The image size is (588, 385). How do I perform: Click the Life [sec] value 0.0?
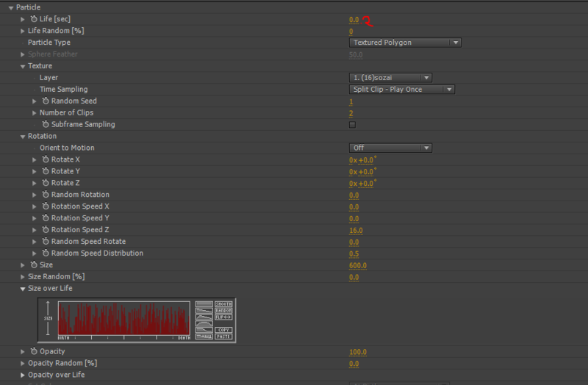[x=354, y=20]
